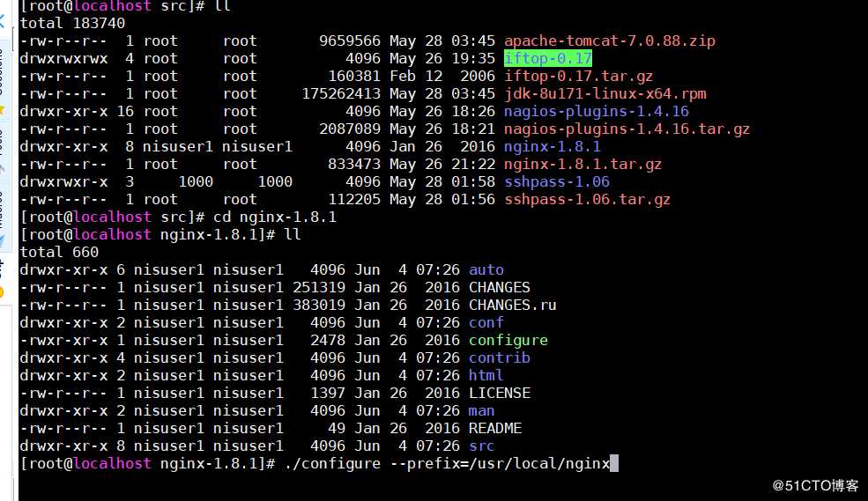Select the CHANGES.ru file name
The height and width of the screenshot is (501, 868).
pos(513,306)
